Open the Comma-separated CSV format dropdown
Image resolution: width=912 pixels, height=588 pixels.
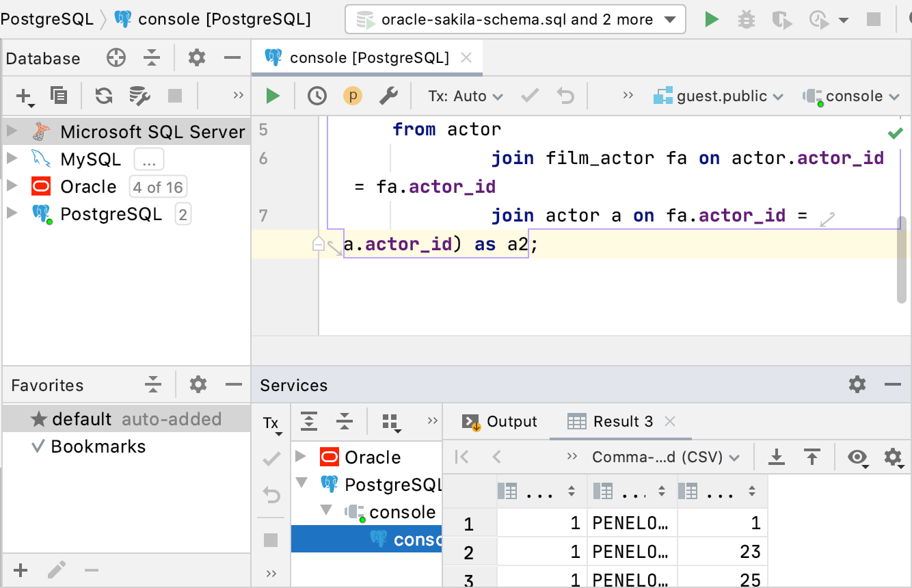[x=666, y=457]
